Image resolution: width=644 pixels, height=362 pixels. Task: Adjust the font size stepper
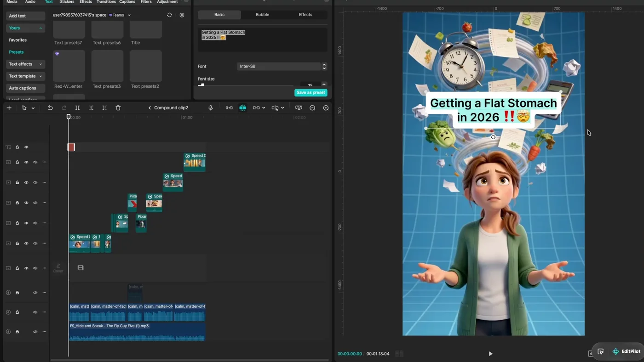(x=324, y=85)
